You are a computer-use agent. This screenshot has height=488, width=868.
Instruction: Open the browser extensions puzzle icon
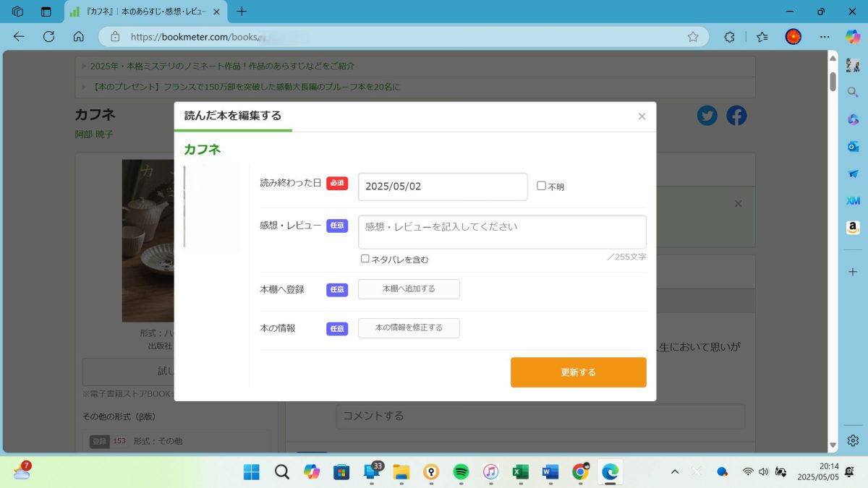click(730, 37)
